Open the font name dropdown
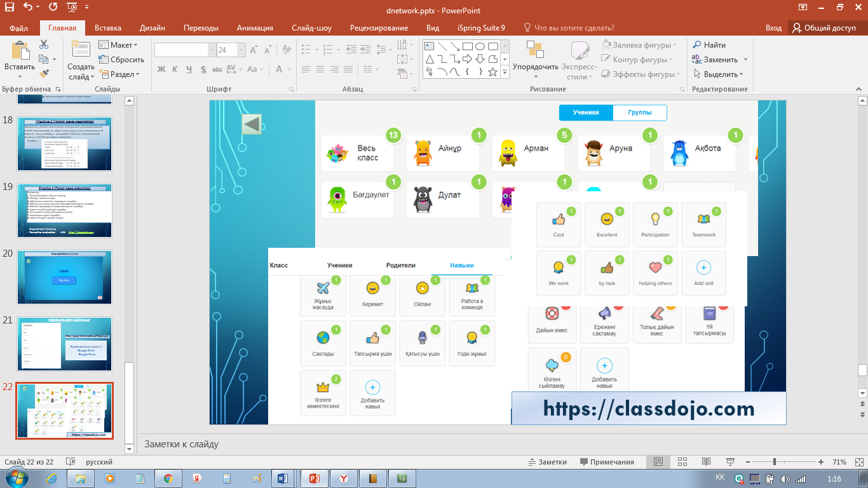The width and height of the screenshot is (868, 488). pyautogui.click(x=212, y=50)
